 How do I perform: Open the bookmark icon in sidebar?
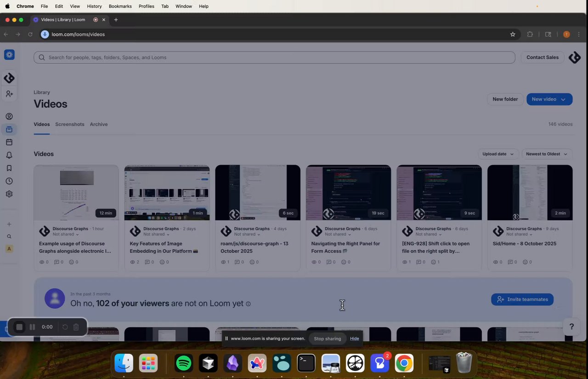pos(9,168)
